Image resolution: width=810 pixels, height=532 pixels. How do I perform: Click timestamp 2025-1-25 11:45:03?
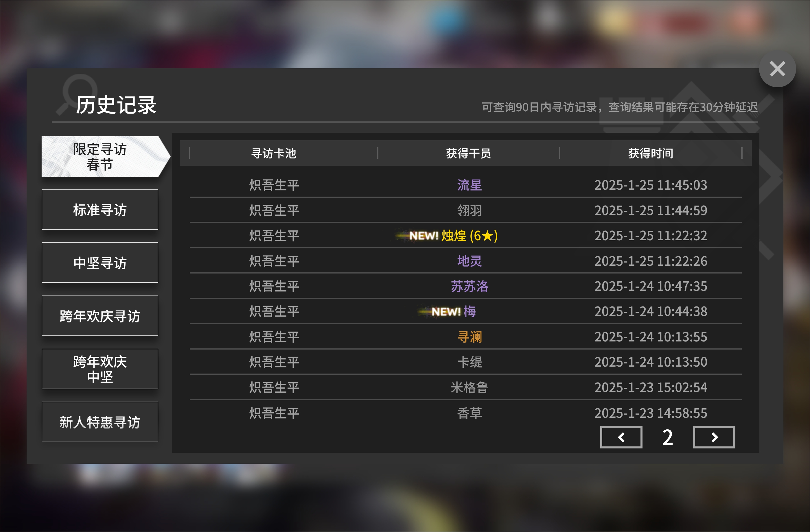pos(650,185)
